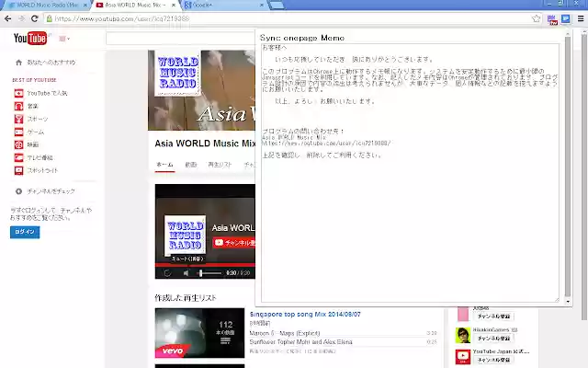Click the HikakinGames channel avatar
This screenshot has height=368, width=588.
pos(463,335)
